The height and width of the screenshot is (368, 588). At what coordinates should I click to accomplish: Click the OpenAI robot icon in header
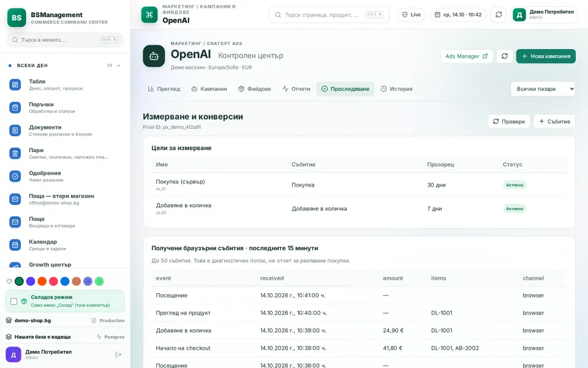154,56
